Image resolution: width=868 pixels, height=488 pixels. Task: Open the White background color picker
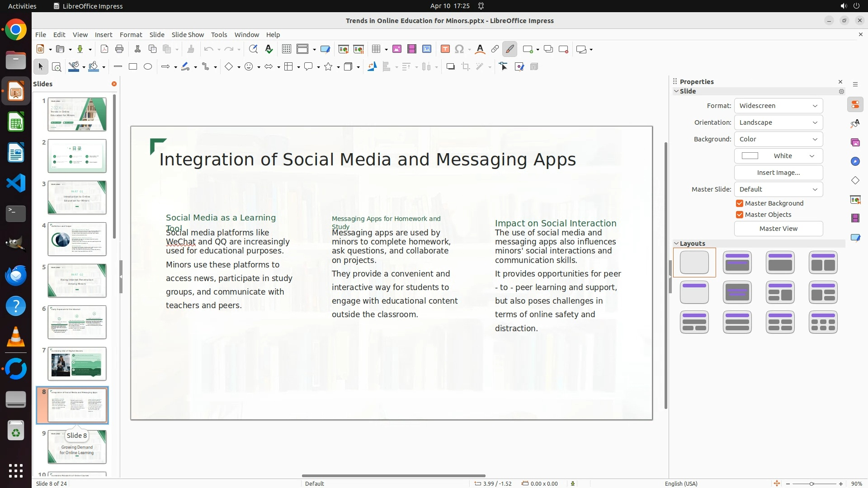(x=778, y=156)
